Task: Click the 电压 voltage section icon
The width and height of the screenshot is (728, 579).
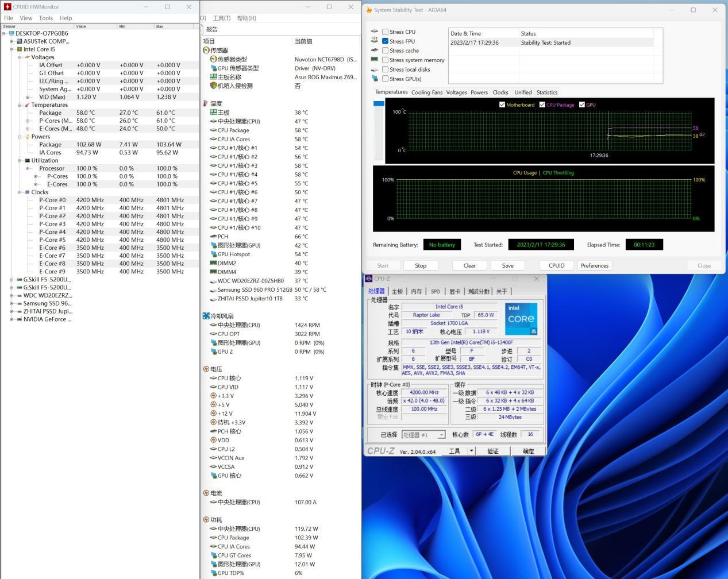Action: coord(206,369)
